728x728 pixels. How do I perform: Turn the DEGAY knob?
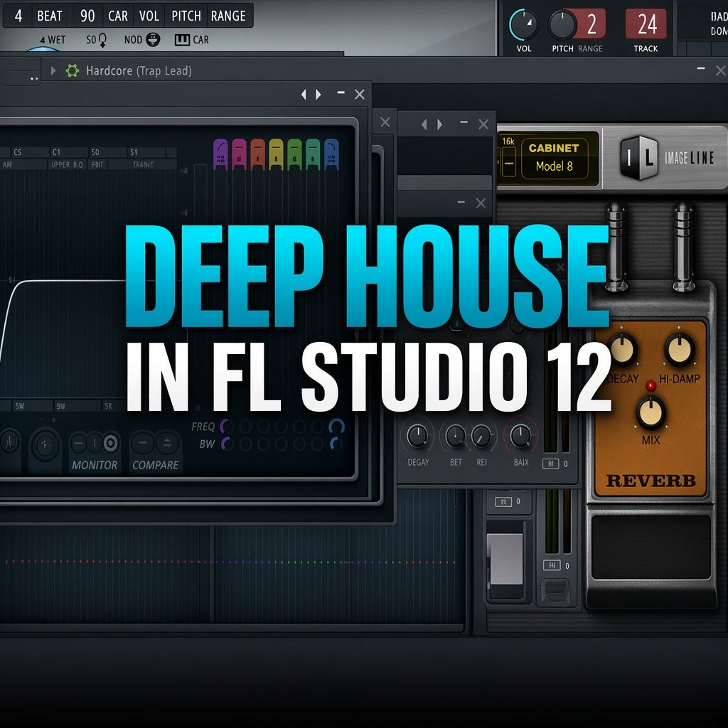pyautogui.click(x=417, y=437)
